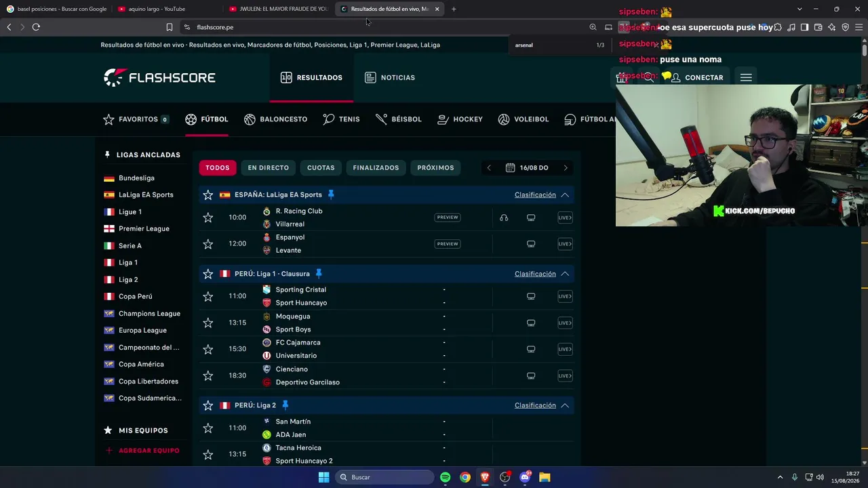This screenshot has height=488, width=868.
Task: Switch to the Próximos filter tab
Action: click(x=435, y=167)
